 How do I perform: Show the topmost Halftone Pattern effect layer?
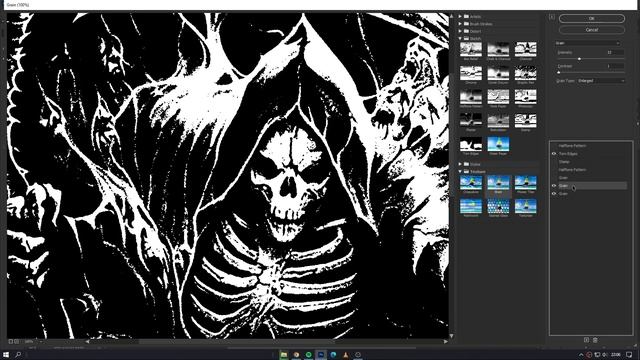tap(554, 146)
